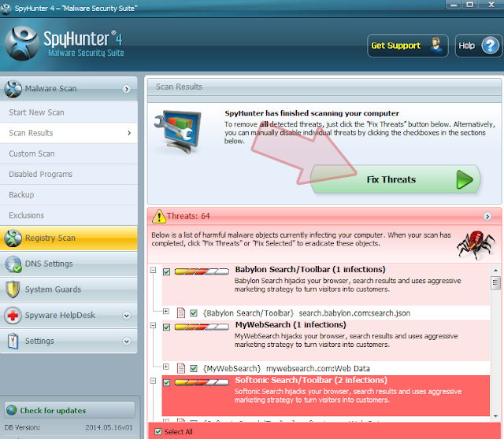Open the Registry Scan section label
Viewport: 504px width, 439px height.
point(50,238)
